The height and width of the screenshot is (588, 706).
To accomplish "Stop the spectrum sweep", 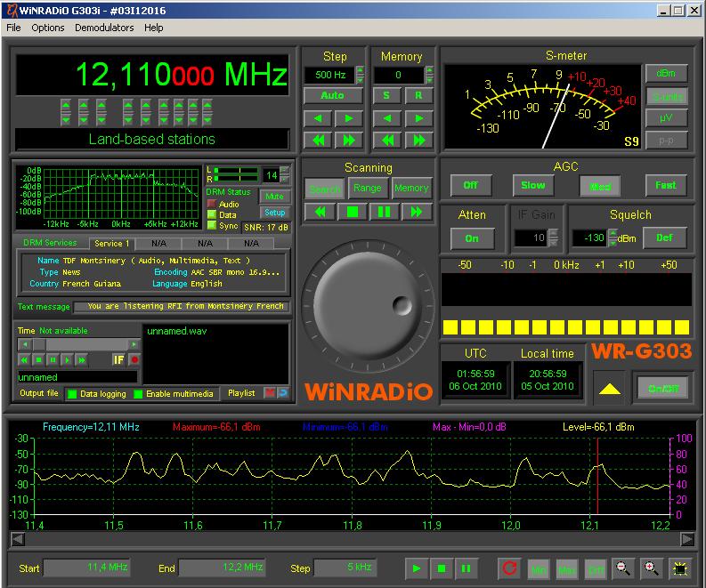I will pyautogui.click(x=442, y=568).
